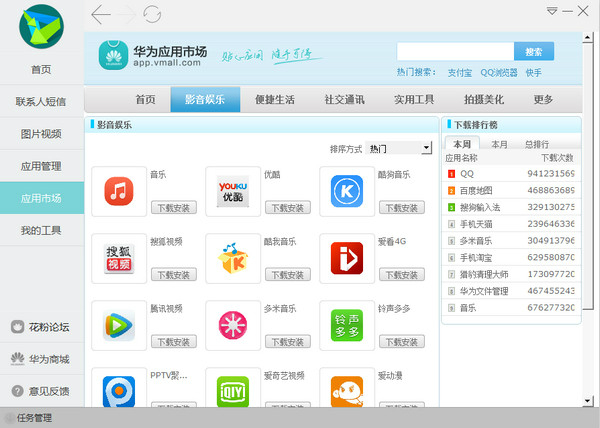
Task: Select 应用市场 in the sidebar
Action: tap(41, 198)
